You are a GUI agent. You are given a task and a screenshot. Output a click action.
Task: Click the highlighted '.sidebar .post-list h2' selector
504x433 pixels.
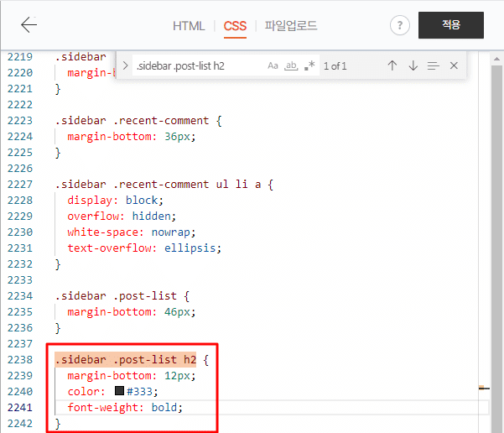[125, 360]
